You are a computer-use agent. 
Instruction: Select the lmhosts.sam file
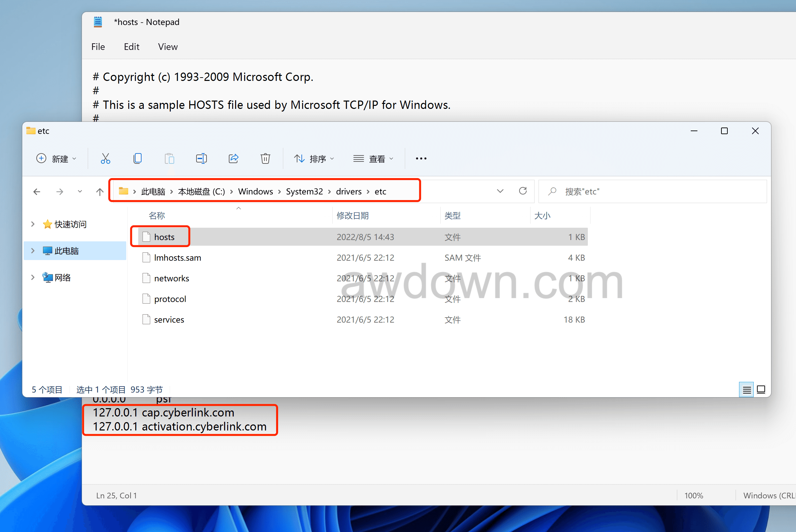(178, 258)
